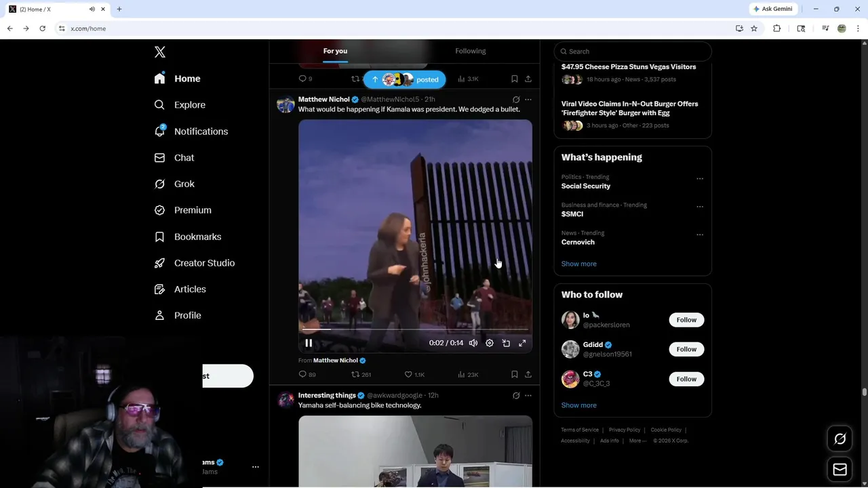Open the Privacy Policy link
Image resolution: width=868 pixels, height=488 pixels.
pos(625,430)
